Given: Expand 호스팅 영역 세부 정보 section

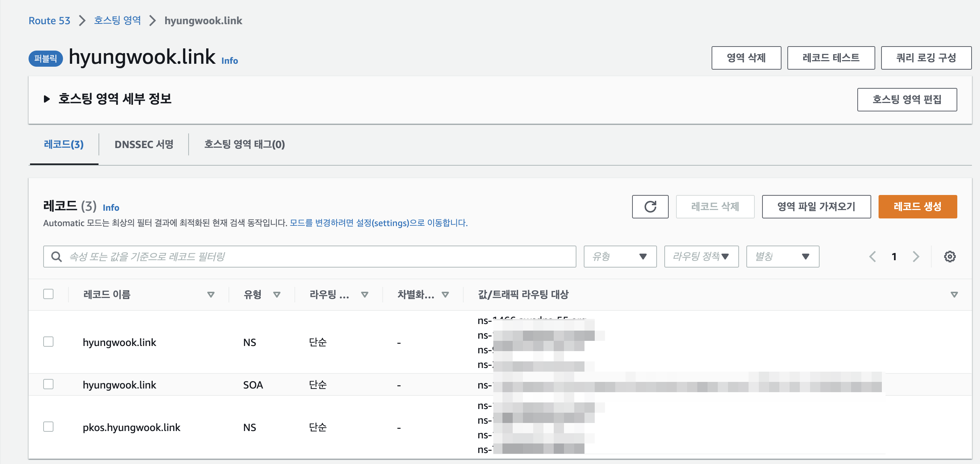Looking at the screenshot, I should (47, 99).
